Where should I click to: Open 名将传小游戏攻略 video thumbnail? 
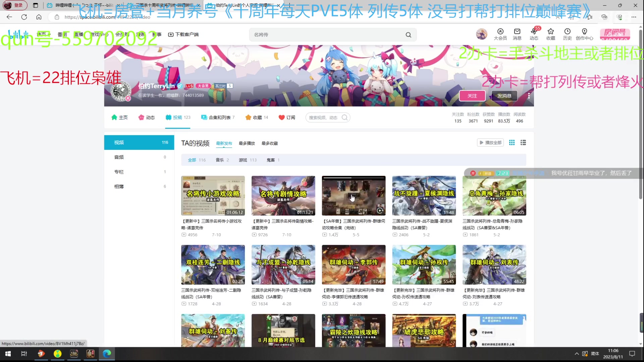point(213,196)
